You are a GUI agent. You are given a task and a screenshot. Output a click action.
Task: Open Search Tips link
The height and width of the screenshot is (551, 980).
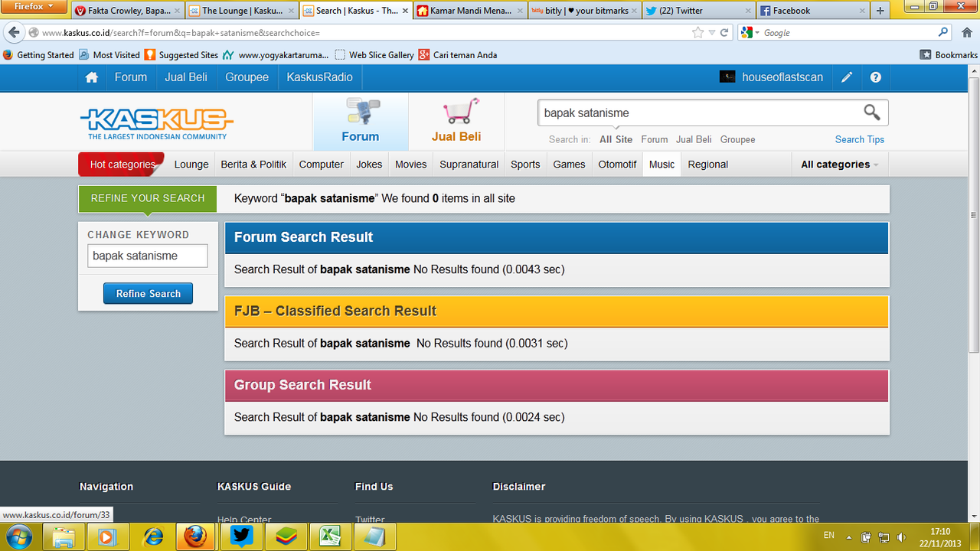click(860, 139)
